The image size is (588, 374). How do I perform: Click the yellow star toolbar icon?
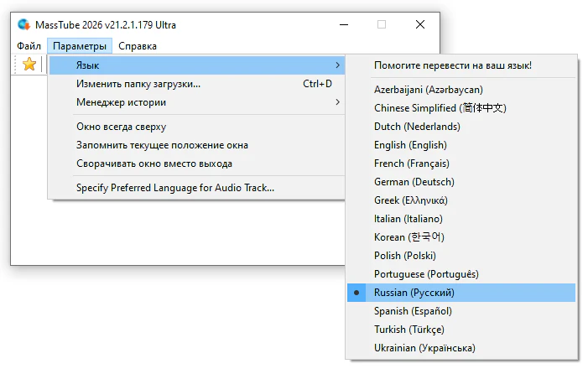(x=29, y=65)
